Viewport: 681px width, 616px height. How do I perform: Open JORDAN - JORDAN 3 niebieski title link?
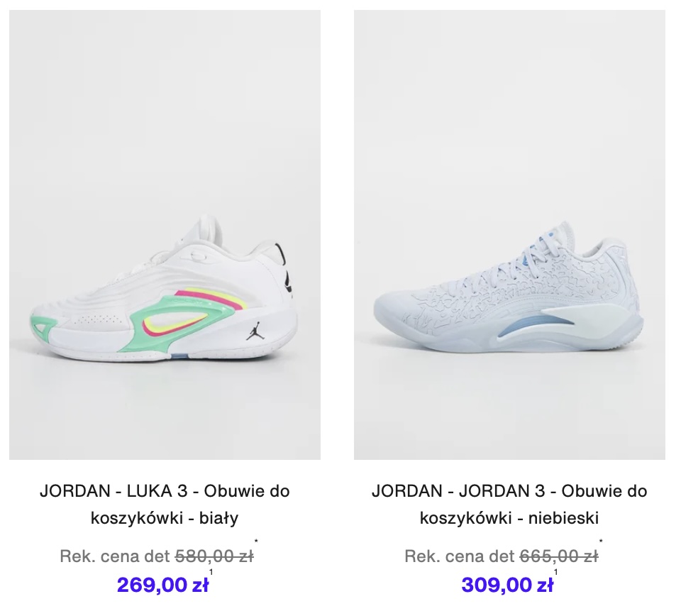[509, 505]
